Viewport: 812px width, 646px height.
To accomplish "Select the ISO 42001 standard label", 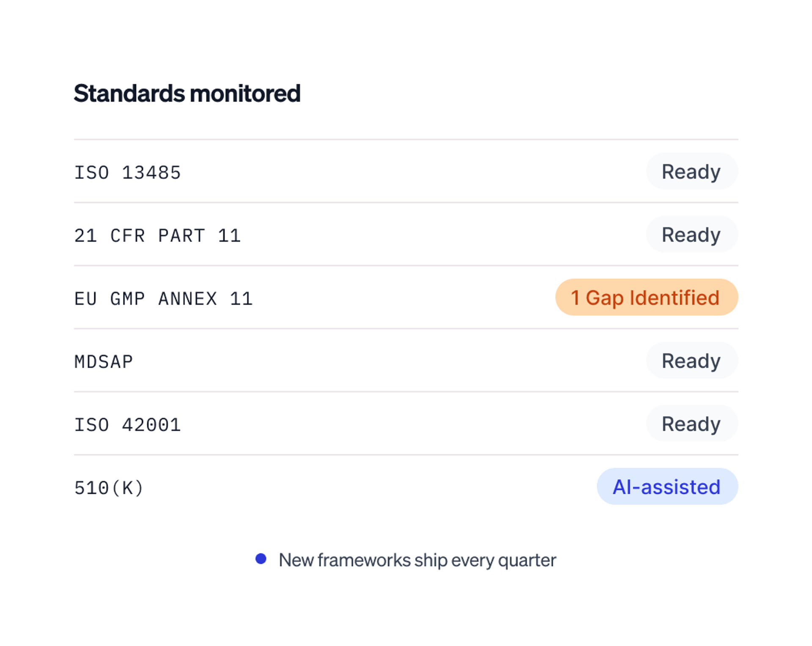I will tap(127, 425).
